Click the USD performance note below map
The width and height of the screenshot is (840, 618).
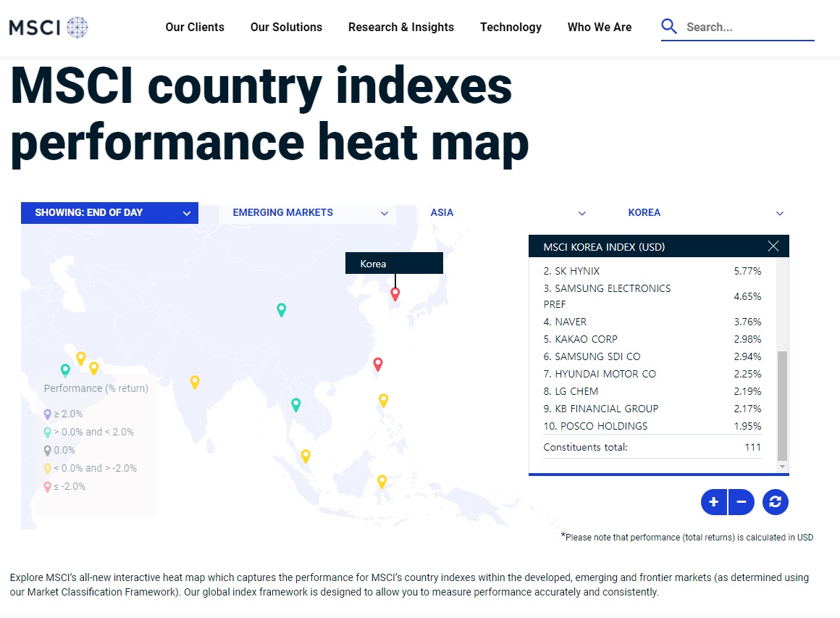pos(687,537)
